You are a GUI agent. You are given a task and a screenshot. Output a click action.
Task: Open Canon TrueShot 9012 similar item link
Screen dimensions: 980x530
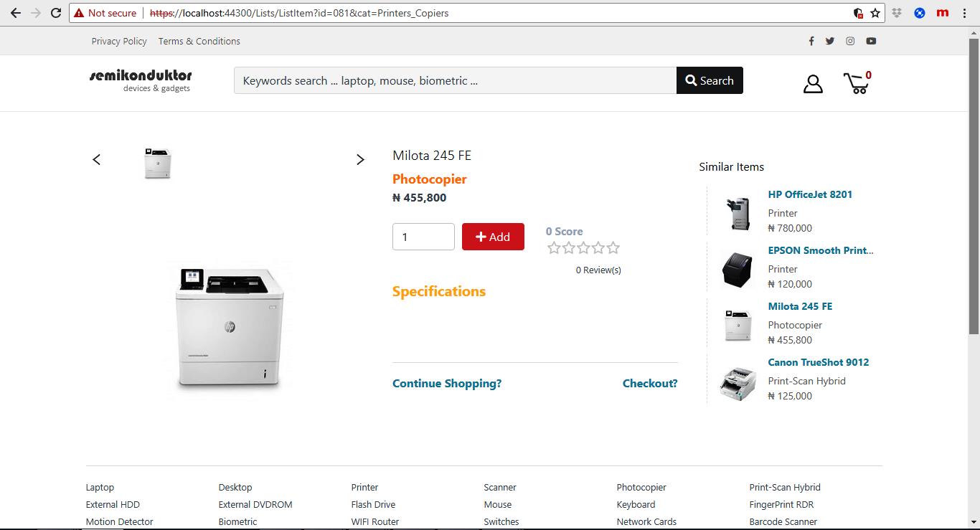818,362
